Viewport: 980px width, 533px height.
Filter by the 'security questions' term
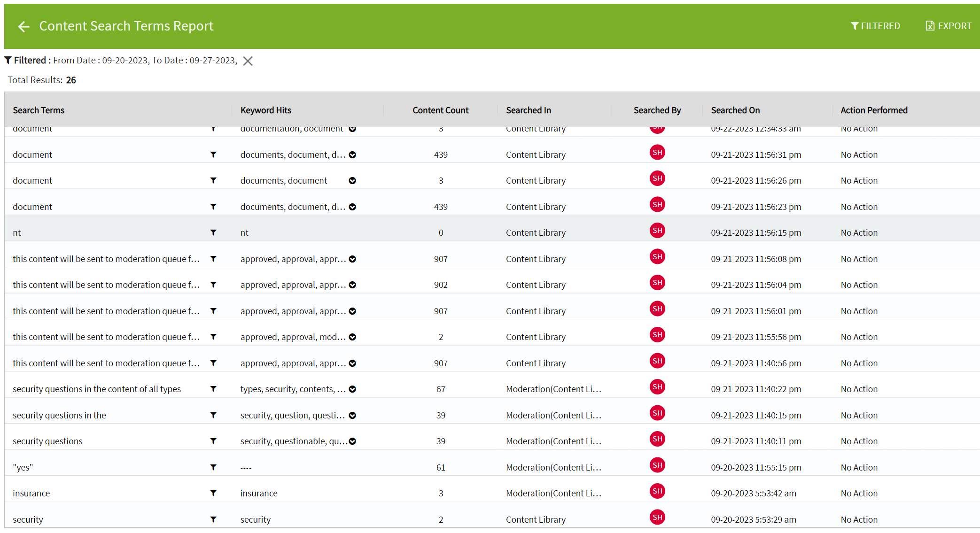click(213, 441)
